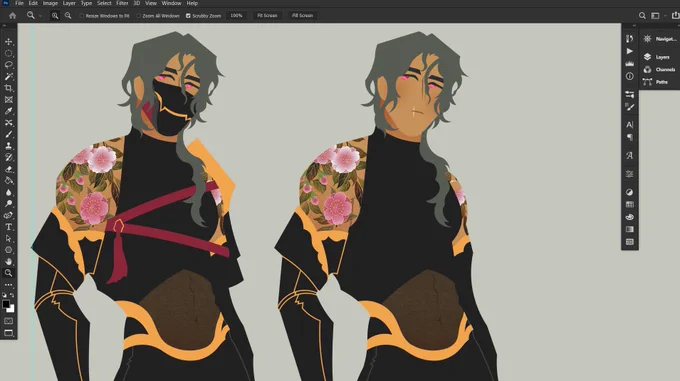Toggle Quick Mask mode
Viewport: 680px width, 381px height.
[x=8, y=321]
